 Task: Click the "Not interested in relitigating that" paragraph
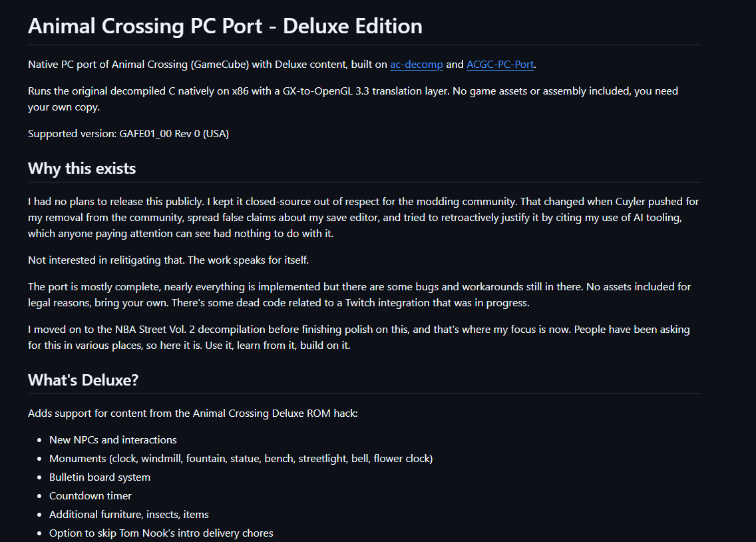point(168,260)
